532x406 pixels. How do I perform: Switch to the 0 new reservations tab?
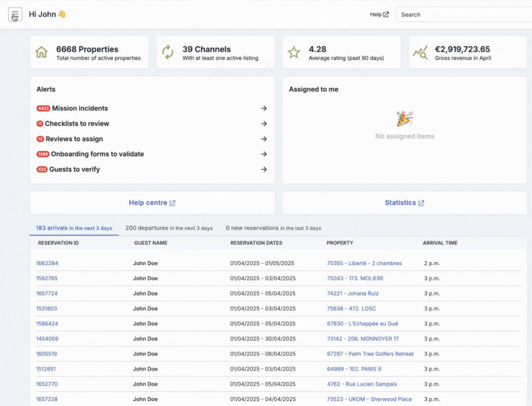coord(273,228)
